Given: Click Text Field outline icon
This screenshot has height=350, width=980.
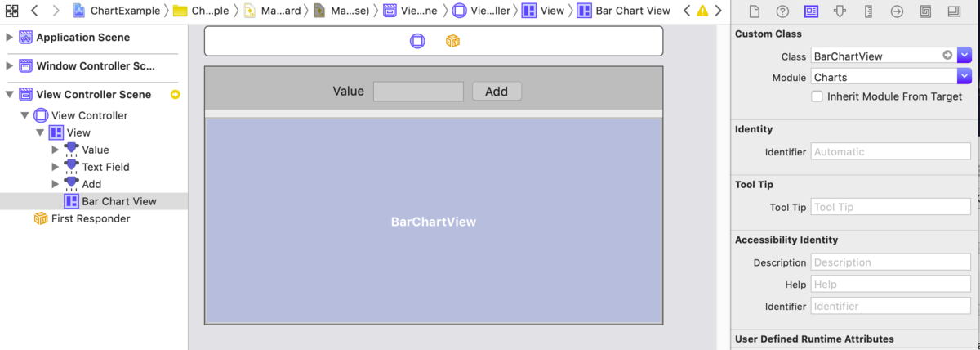Looking at the screenshot, I should (x=72, y=167).
